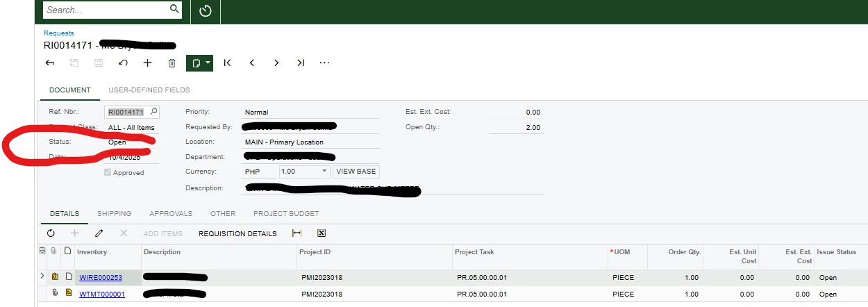The height and width of the screenshot is (307, 868).
Task: Click REQUISITION DETAILS button
Action: pyautogui.click(x=237, y=233)
